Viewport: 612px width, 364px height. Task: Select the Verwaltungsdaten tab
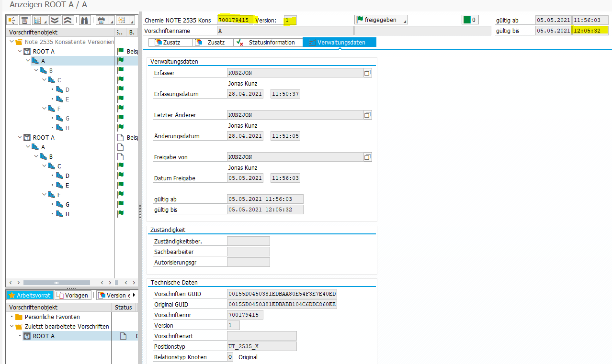click(x=340, y=42)
